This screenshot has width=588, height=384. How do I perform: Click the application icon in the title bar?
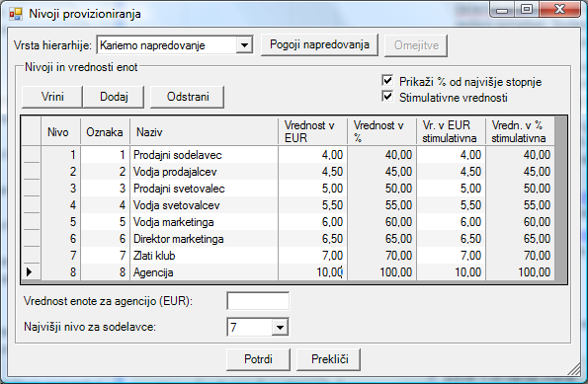16,14
